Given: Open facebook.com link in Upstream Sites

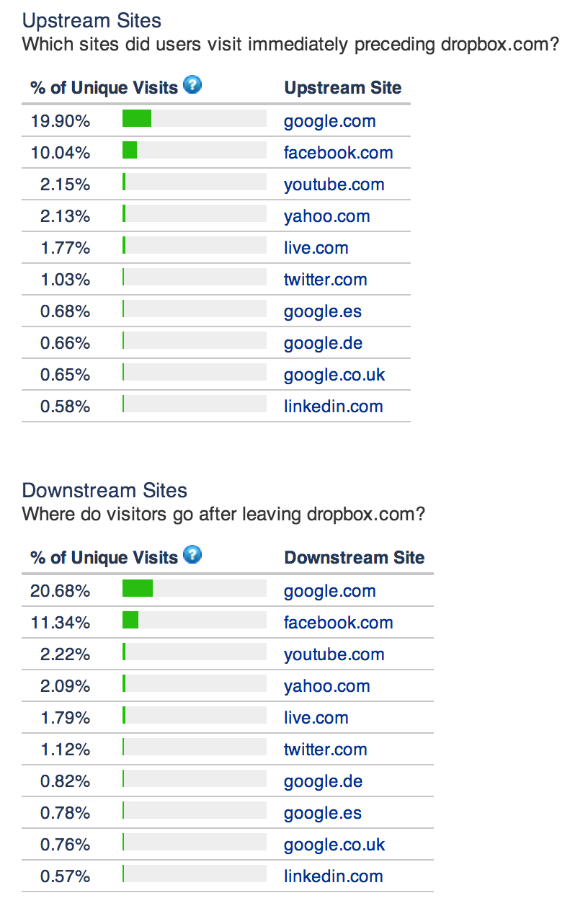Looking at the screenshot, I should [339, 153].
